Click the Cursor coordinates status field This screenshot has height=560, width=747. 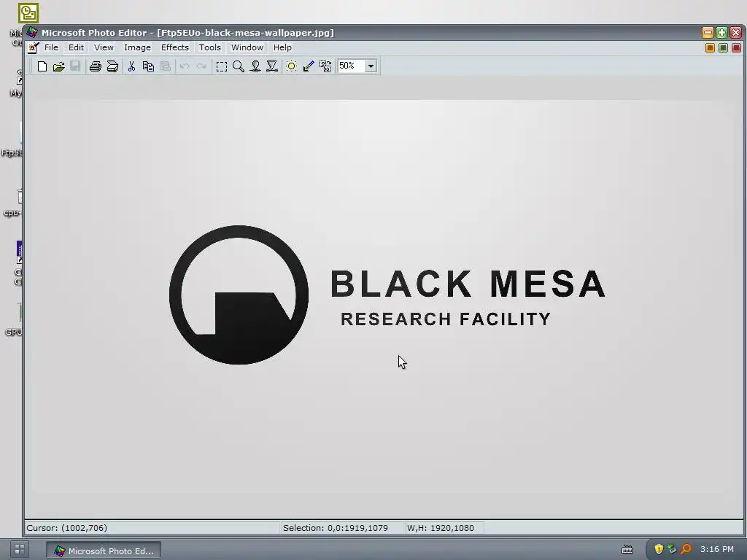tap(152, 528)
